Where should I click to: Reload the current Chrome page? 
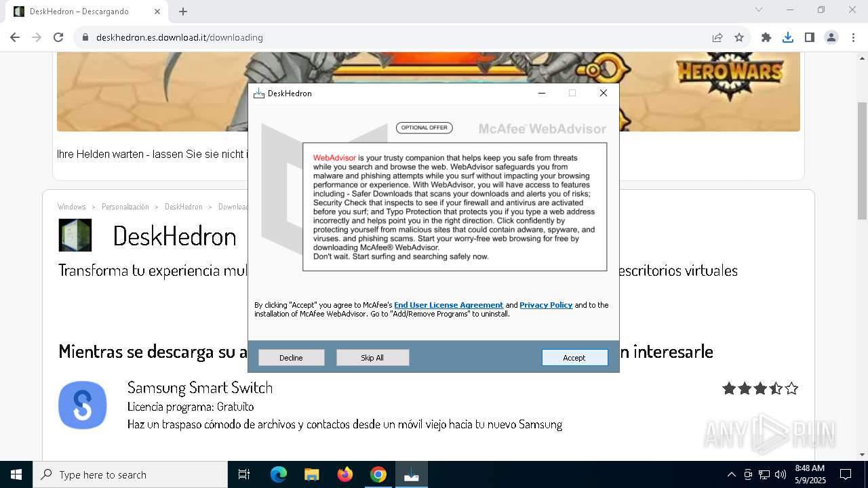click(x=58, y=37)
